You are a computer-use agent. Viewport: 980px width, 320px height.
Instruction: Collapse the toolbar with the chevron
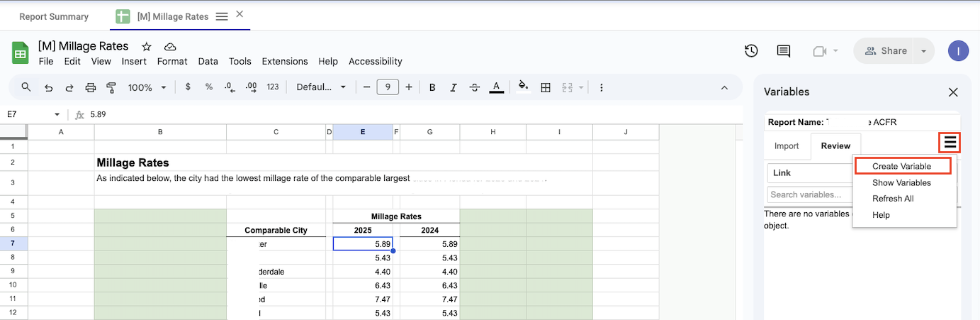pyautogui.click(x=724, y=87)
